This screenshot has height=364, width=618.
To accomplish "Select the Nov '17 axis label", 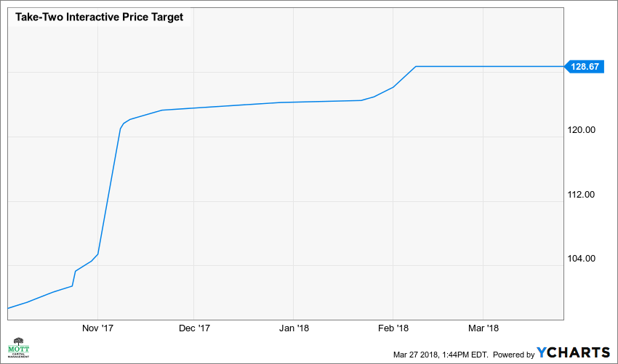I will pyautogui.click(x=98, y=328).
